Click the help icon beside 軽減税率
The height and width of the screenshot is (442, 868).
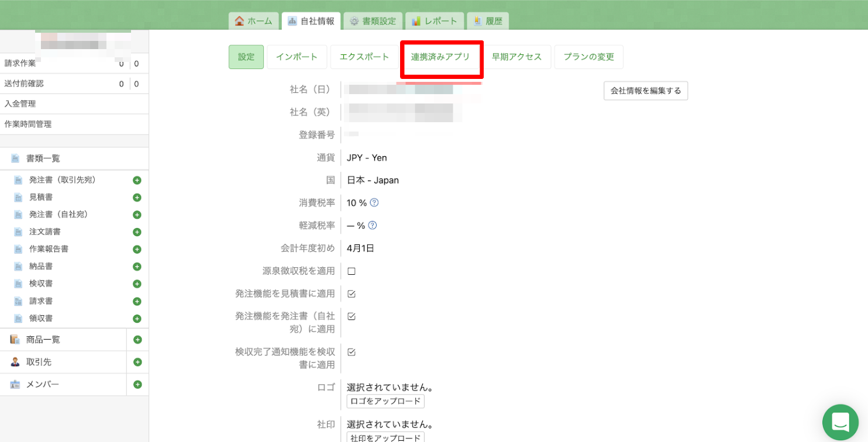(373, 226)
